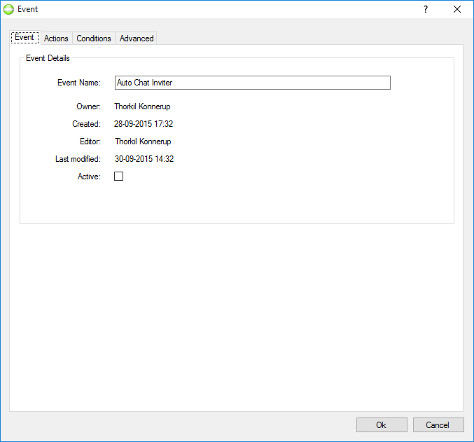Open the Actions tab
The height and width of the screenshot is (442, 474).
pos(56,38)
